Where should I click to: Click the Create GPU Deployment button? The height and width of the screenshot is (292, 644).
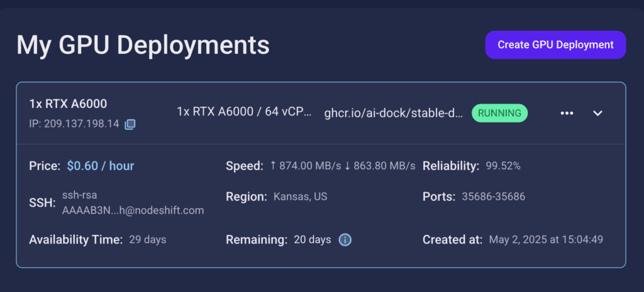555,45
